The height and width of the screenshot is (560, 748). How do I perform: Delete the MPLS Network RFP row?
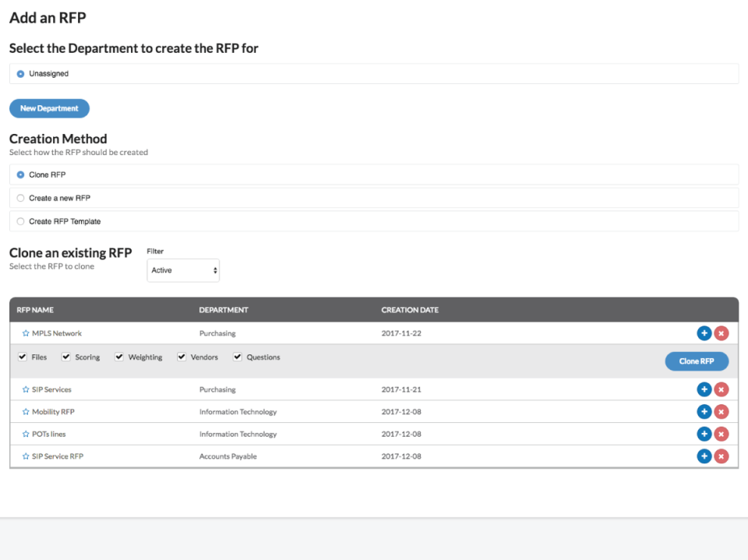[722, 333]
